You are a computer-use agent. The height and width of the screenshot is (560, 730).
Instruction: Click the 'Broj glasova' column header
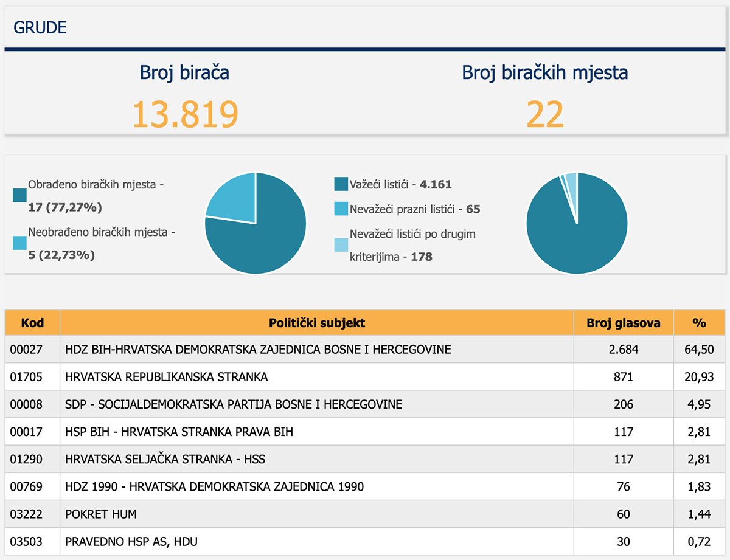point(624,323)
